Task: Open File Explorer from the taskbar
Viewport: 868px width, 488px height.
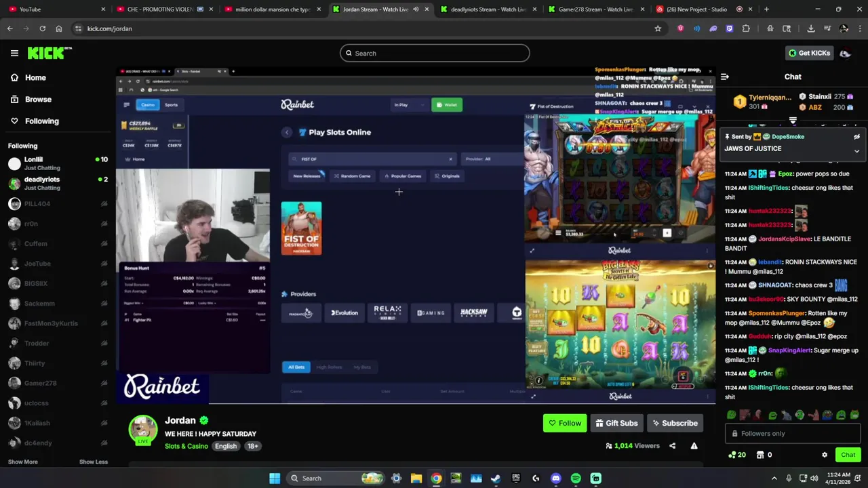Action: click(x=416, y=479)
